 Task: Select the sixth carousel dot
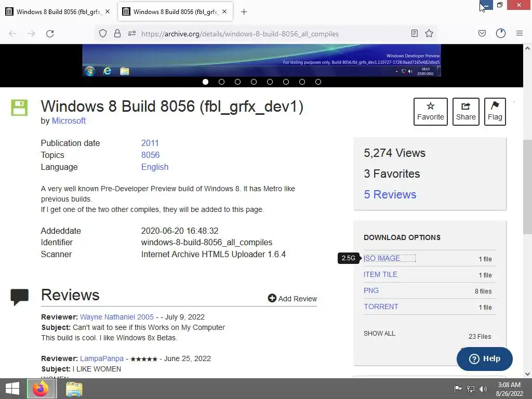286,82
